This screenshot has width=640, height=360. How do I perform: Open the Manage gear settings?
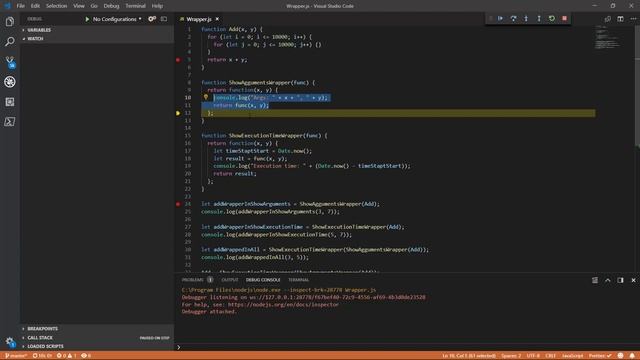(x=10, y=342)
